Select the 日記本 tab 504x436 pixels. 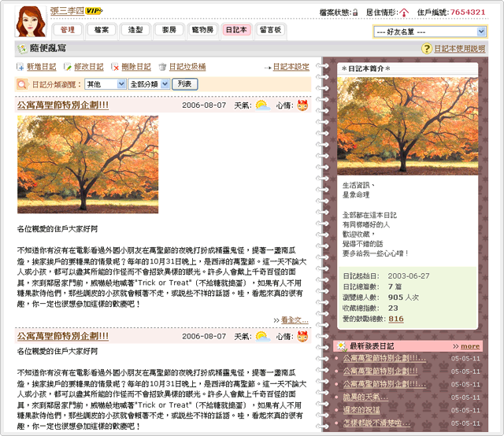[x=236, y=30]
